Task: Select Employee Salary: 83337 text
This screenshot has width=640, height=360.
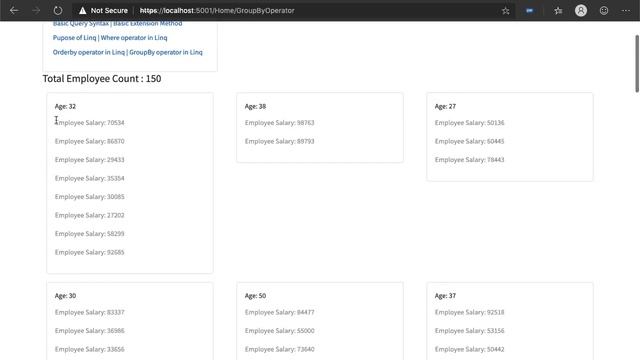Action: tap(89, 312)
